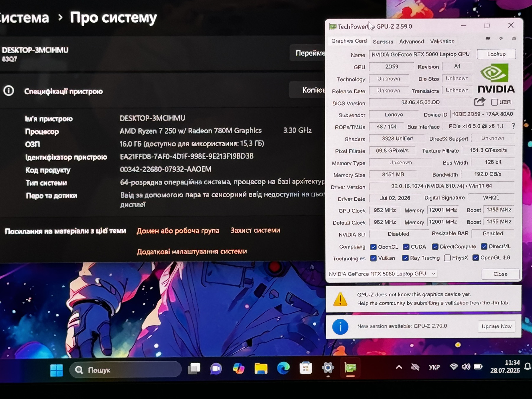532x399 pixels.
Task: Toggle the Vulkan checkbox
Action: (373, 258)
